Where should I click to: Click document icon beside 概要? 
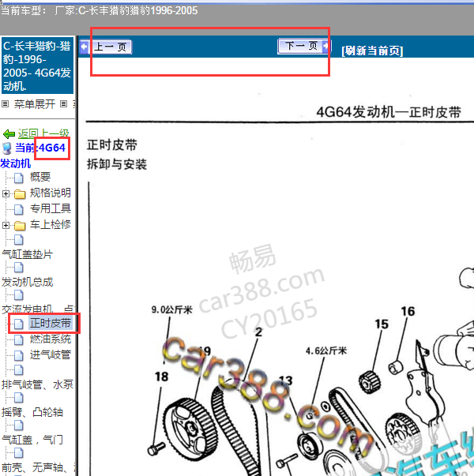click(19, 178)
